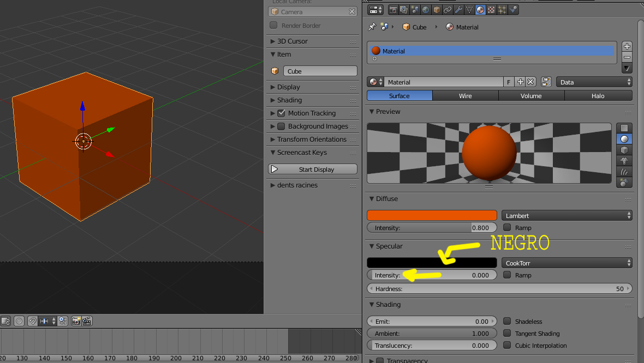Click the OpenGL render animation clapperboard icon
644x363 pixels.
87,321
